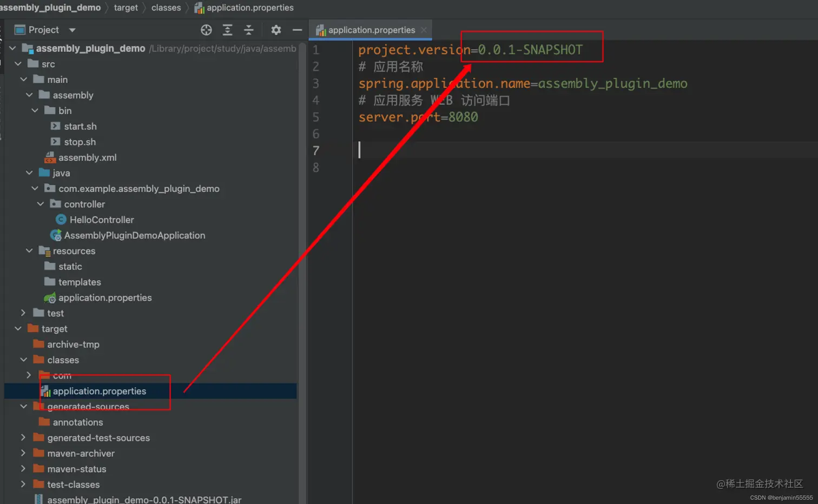The image size is (818, 504).
Task: Collapse the resources folder
Action: 29,251
